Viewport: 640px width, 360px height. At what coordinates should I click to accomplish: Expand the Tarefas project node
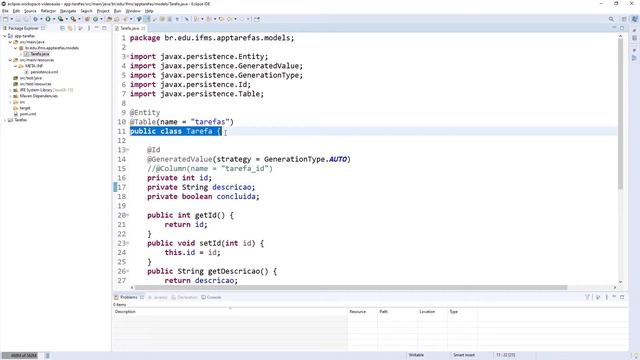5,120
